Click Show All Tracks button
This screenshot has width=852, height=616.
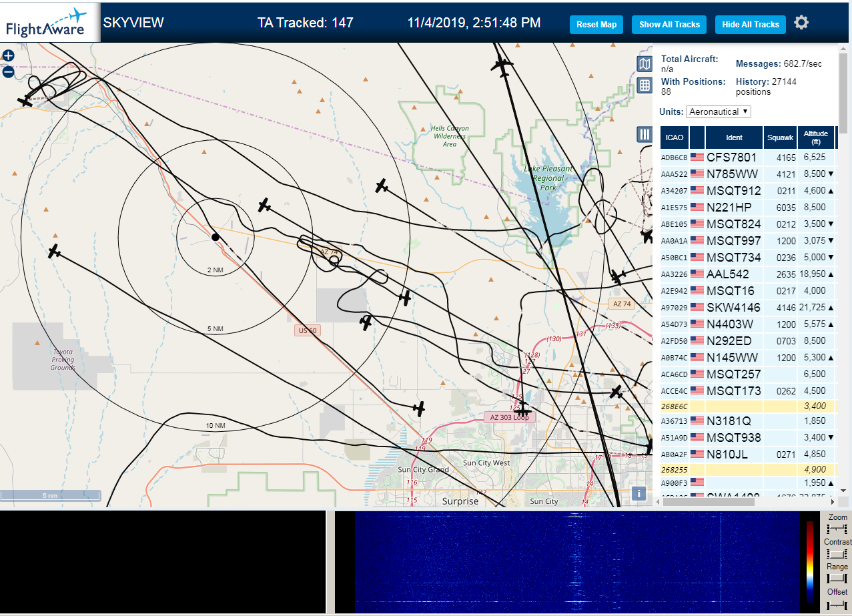point(669,25)
